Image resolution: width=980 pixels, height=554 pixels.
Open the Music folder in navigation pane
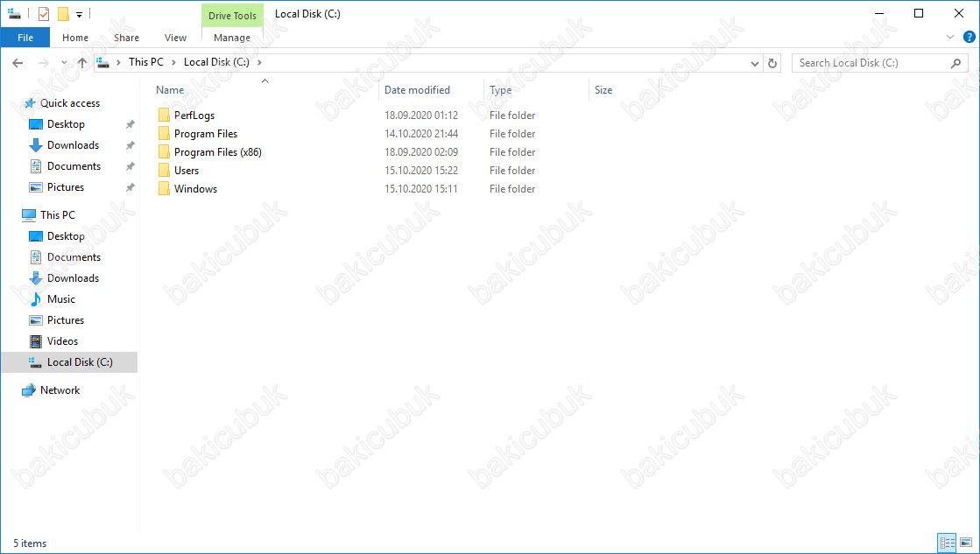point(61,299)
